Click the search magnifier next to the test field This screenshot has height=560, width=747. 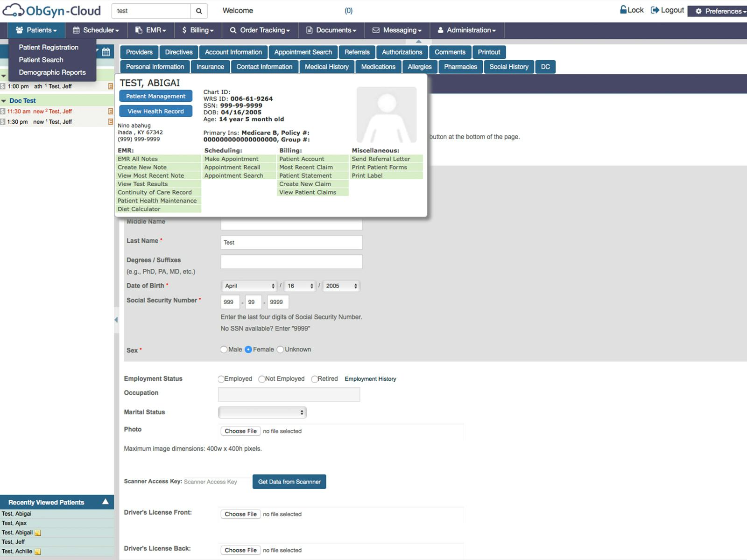point(198,10)
